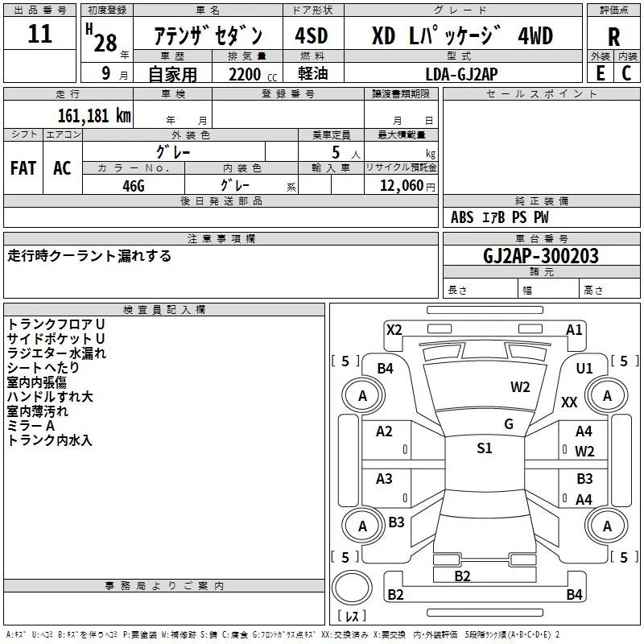Image resolution: width=644 pixels, height=644 pixels.
Task: Click the model code LDA-GJ2AP
Action: point(461,74)
